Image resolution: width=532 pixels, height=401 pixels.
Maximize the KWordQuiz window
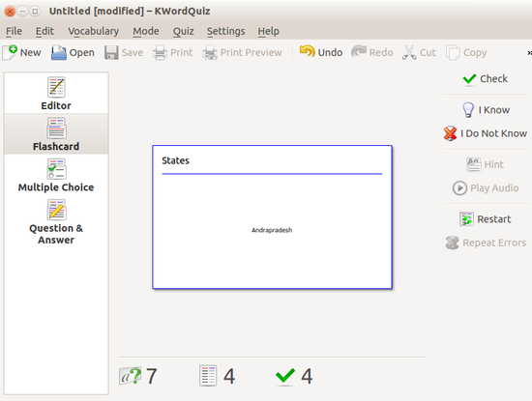pyautogui.click(x=35, y=12)
